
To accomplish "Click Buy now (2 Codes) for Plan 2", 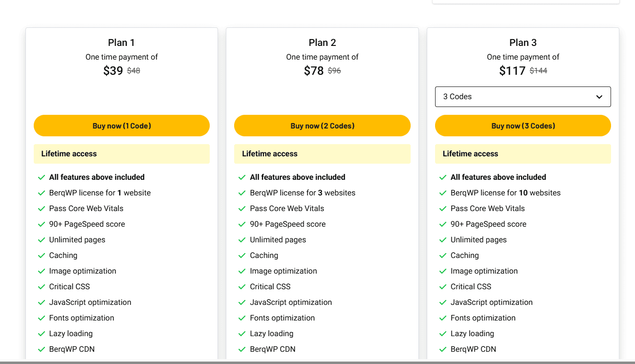I will coord(322,126).
